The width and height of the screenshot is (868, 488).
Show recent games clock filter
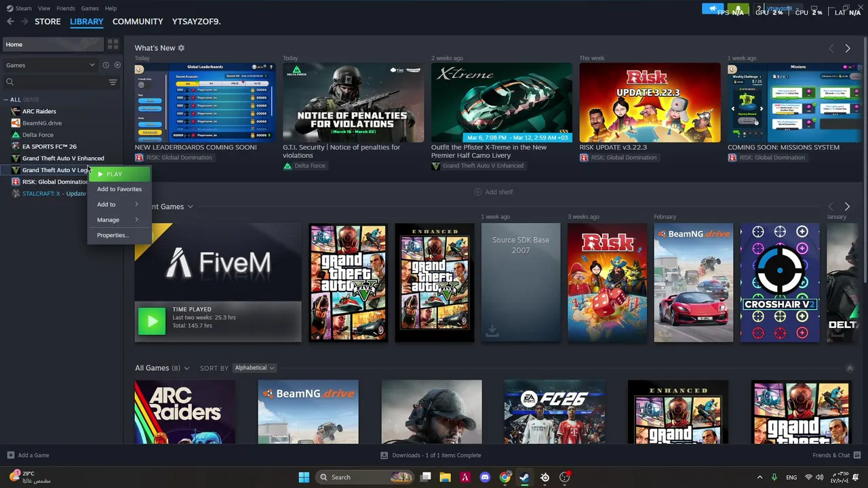(x=106, y=65)
